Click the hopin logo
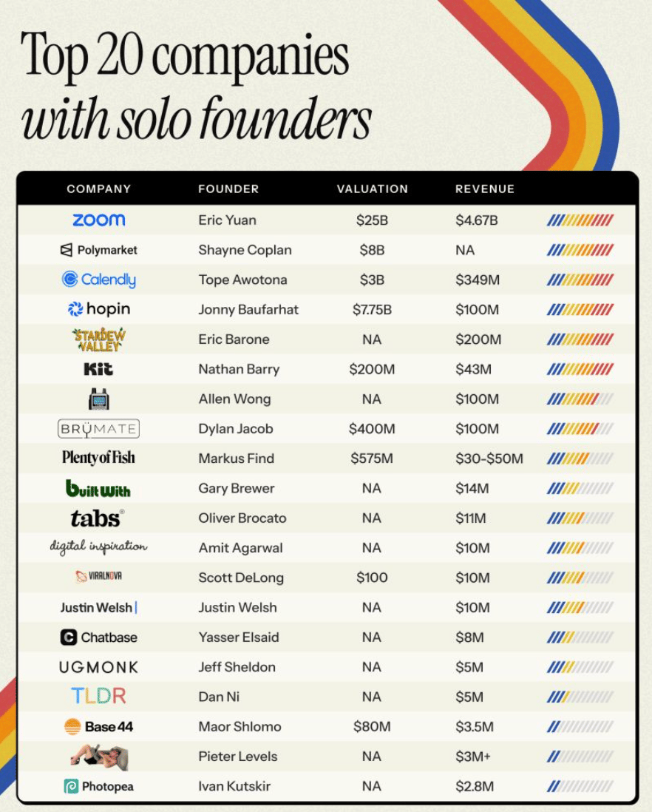The height and width of the screenshot is (812, 652). click(x=99, y=309)
